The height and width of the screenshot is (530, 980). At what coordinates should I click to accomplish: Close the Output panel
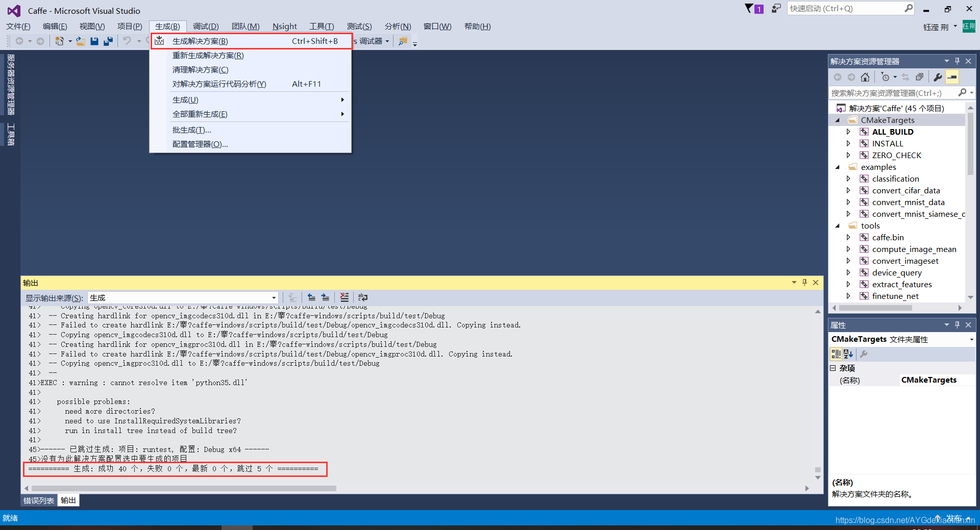point(816,282)
